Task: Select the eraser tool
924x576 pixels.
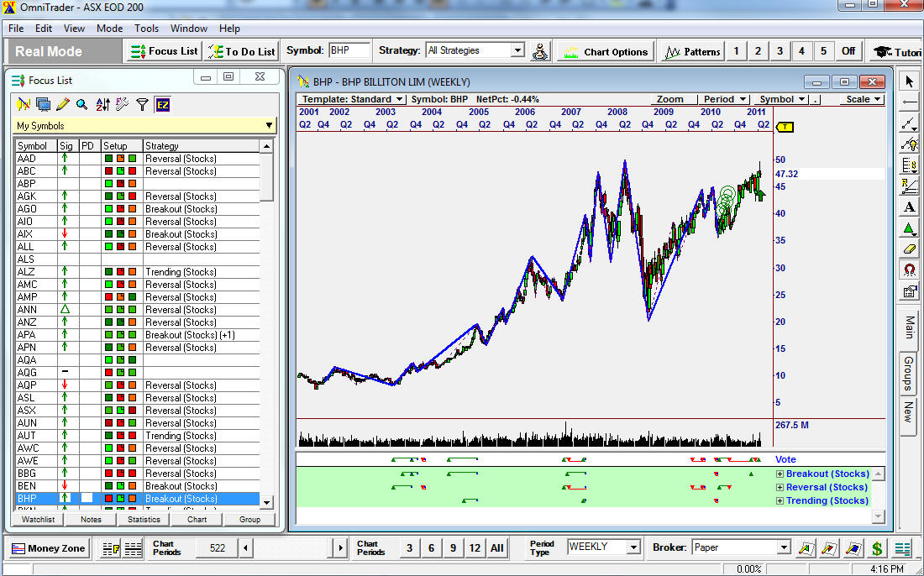Action: tap(909, 249)
